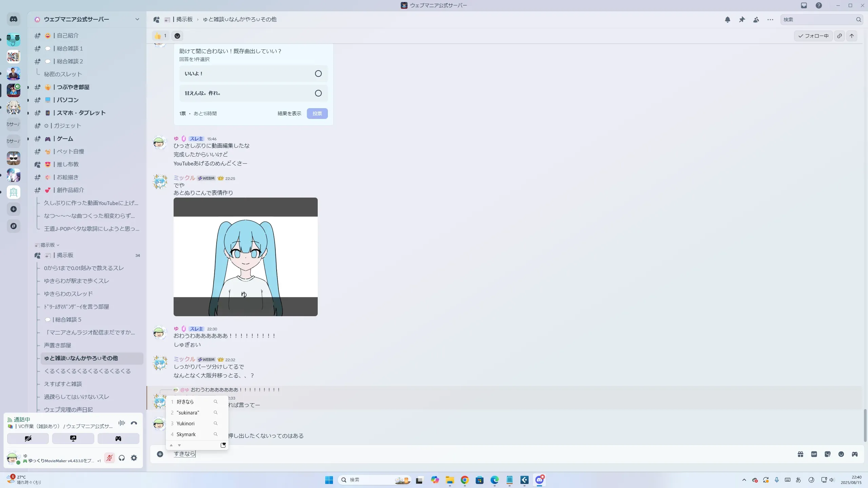Open the | パソコン channel
868x488 pixels.
pyautogui.click(x=68, y=100)
